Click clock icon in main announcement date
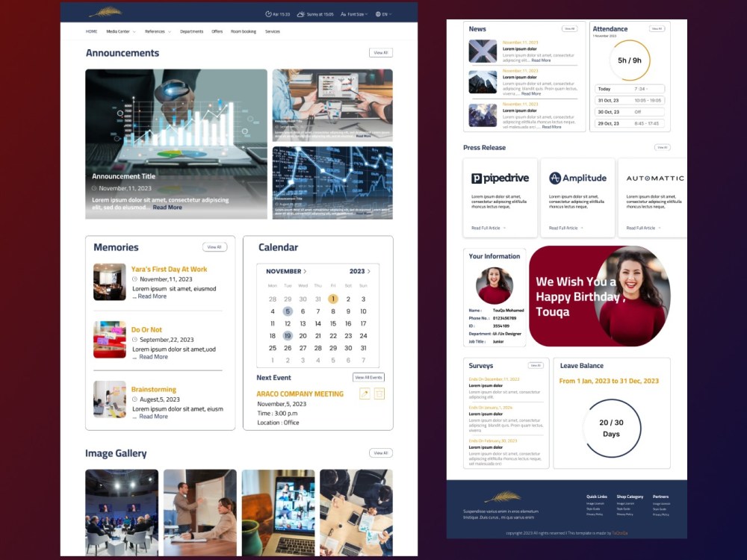747x560 pixels. 94,188
